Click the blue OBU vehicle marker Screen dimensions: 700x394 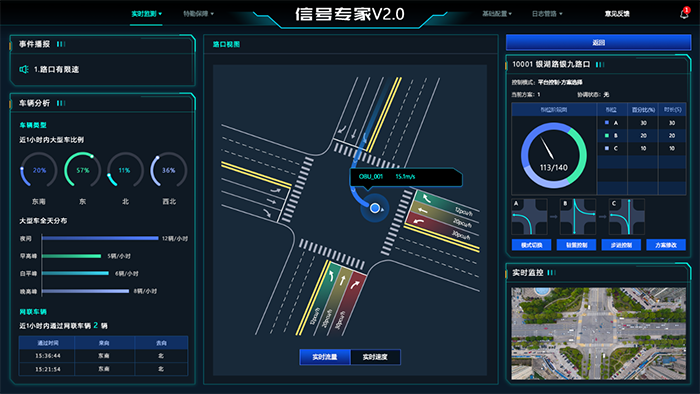[x=375, y=208]
